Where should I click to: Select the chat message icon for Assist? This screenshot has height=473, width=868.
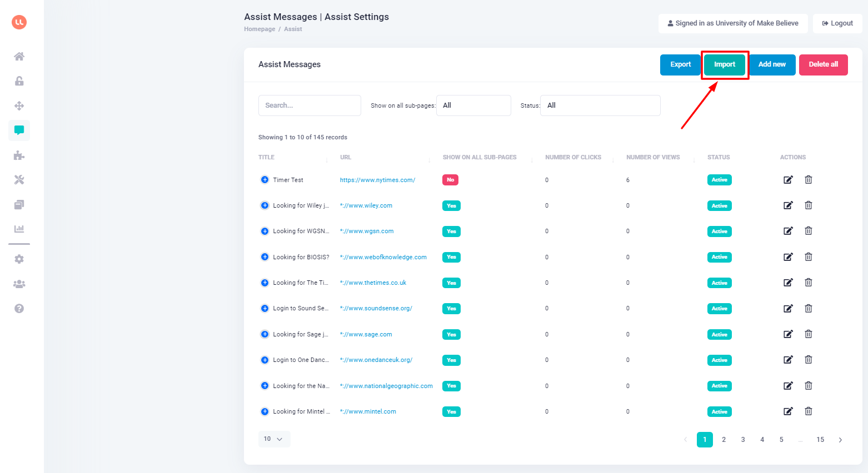pyautogui.click(x=19, y=130)
